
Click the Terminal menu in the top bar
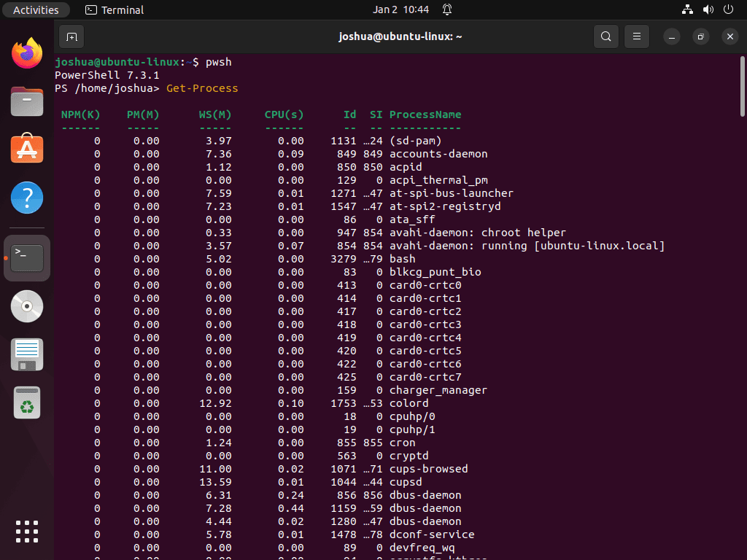[114, 9]
